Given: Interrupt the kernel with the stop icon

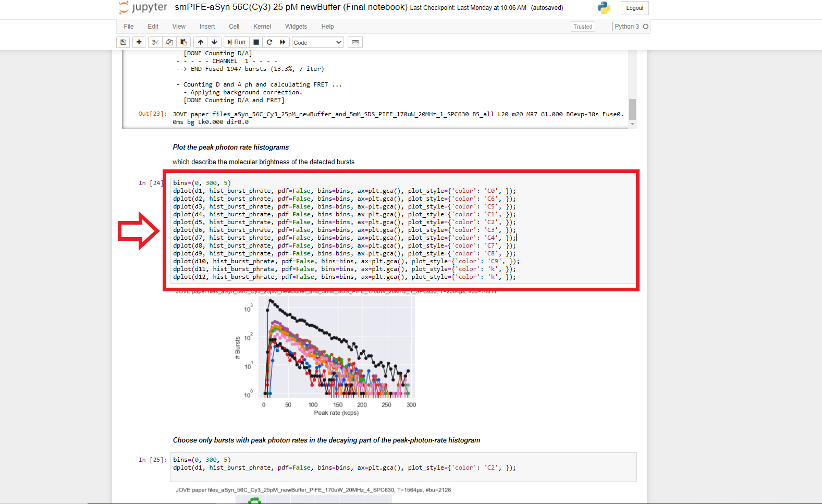Looking at the screenshot, I should coord(256,42).
